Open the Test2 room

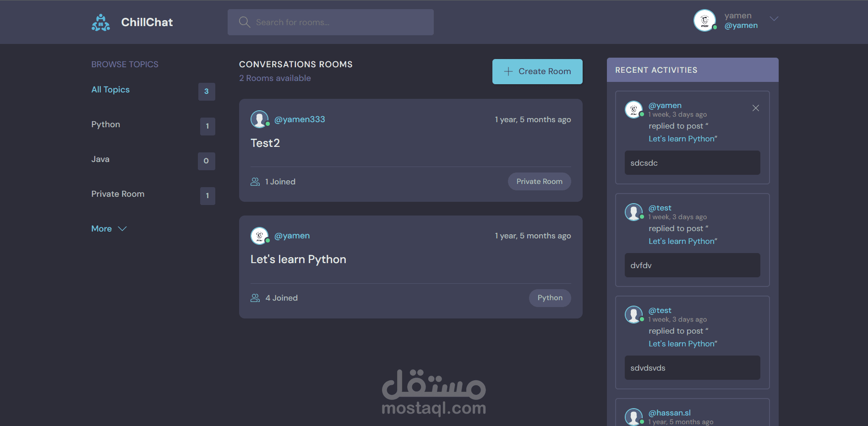tap(265, 143)
